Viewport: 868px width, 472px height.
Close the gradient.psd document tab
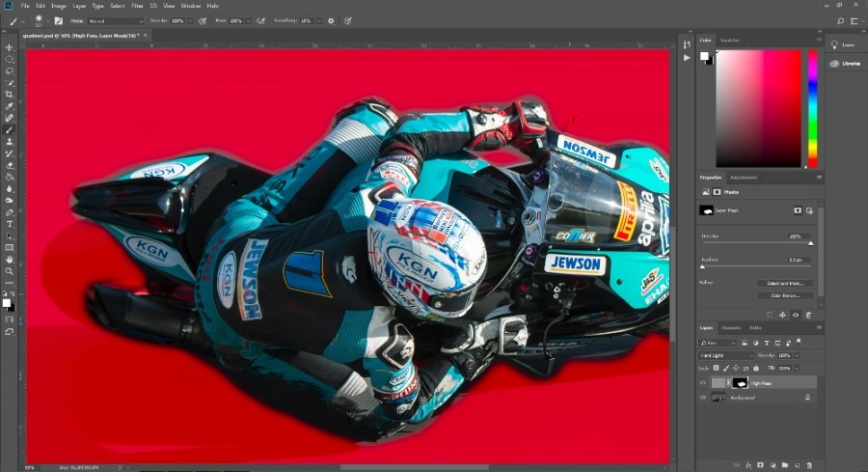point(146,36)
